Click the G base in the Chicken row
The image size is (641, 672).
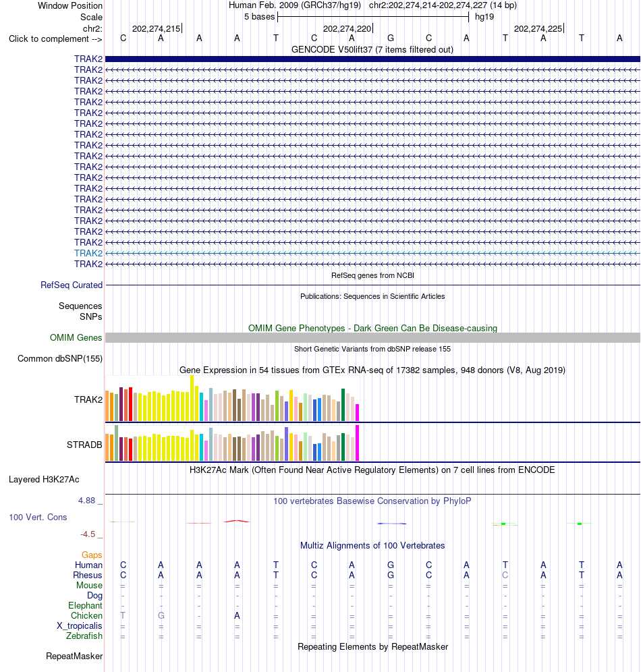point(161,616)
